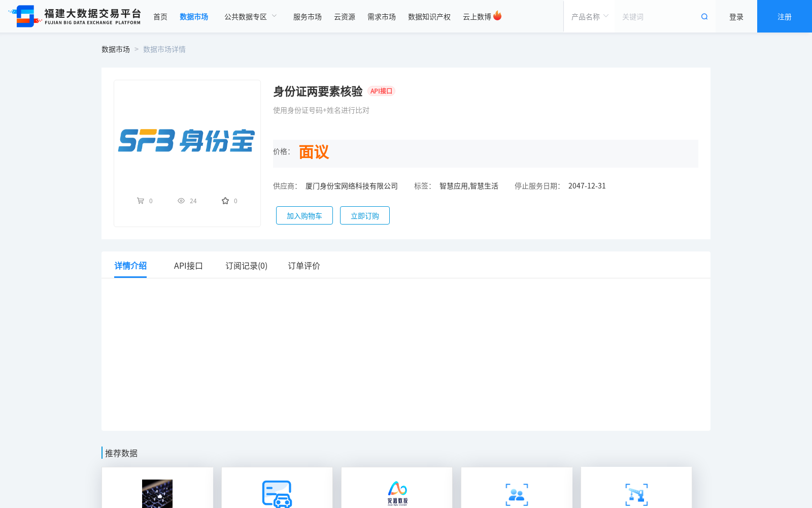Viewport: 812px width, 508px height.
Task: Open 云上数博 navigation item
Action: tap(477, 17)
